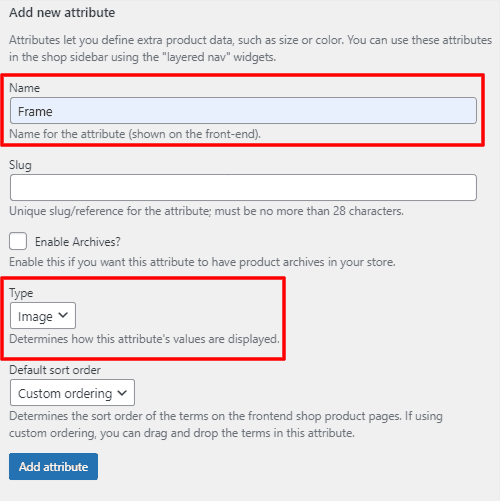Click the Type field label

(21, 293)
